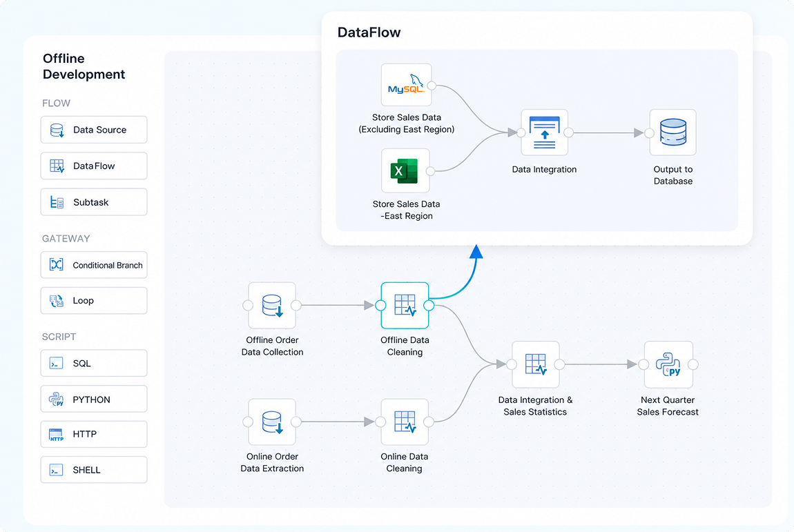Click the output port of Online Order Data Extraction
Viewport: 794px width, 532px height.
pyautogui.click(x=296, y=422)
